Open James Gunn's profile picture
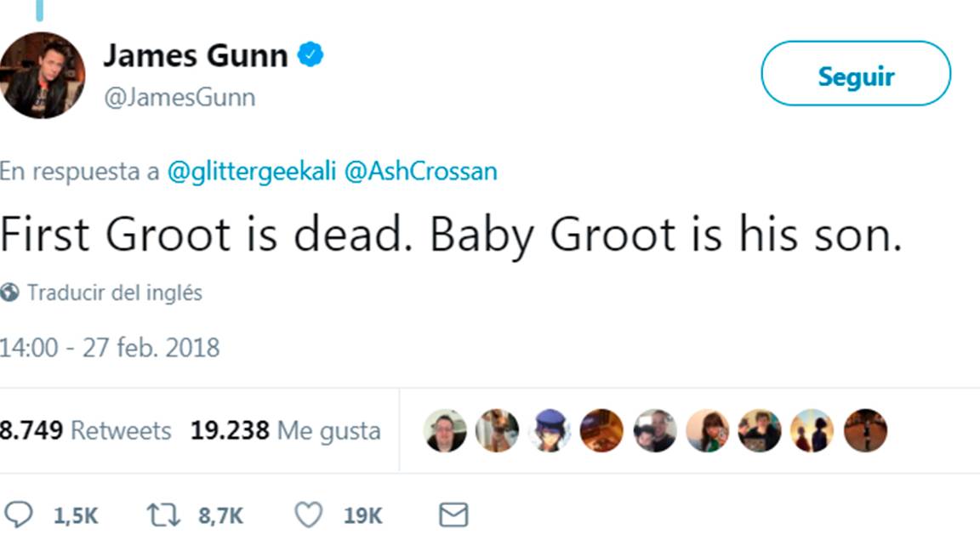This screenshot has width=980, height=551. click(x=43, y=74)
